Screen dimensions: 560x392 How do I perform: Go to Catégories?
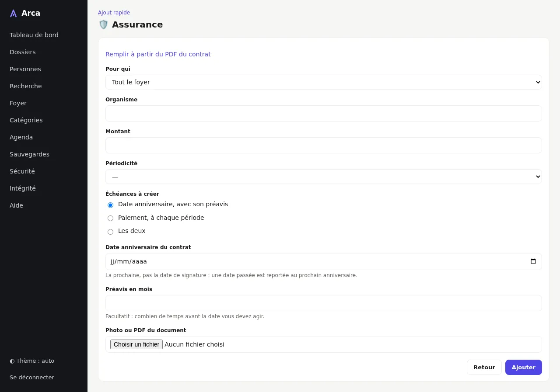(26, 120)
